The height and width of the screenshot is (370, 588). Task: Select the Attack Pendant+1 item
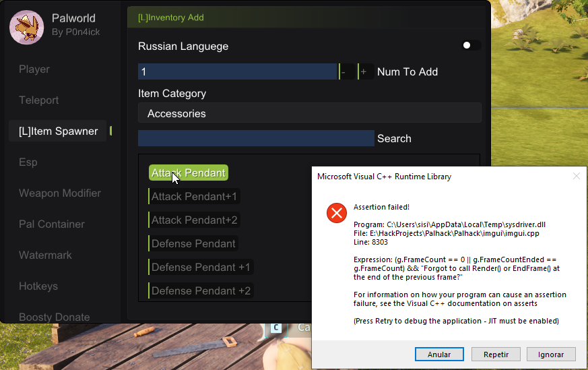tap(194, 196)
